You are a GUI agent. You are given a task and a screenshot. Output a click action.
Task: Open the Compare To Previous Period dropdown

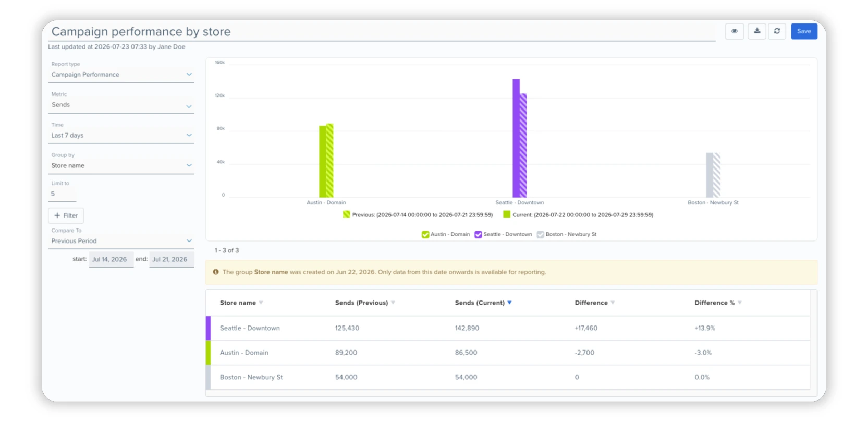point(121,241)
